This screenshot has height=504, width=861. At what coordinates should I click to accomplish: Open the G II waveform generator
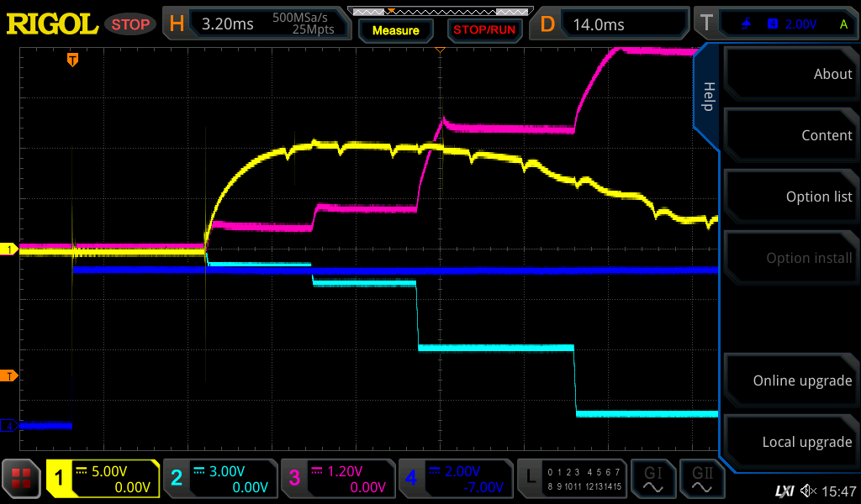[702, 479]
